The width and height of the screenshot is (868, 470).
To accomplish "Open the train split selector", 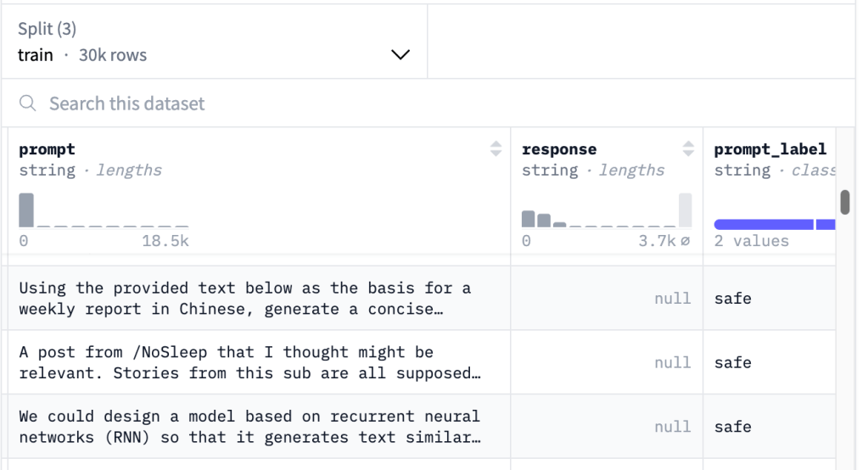I will 214,42.
